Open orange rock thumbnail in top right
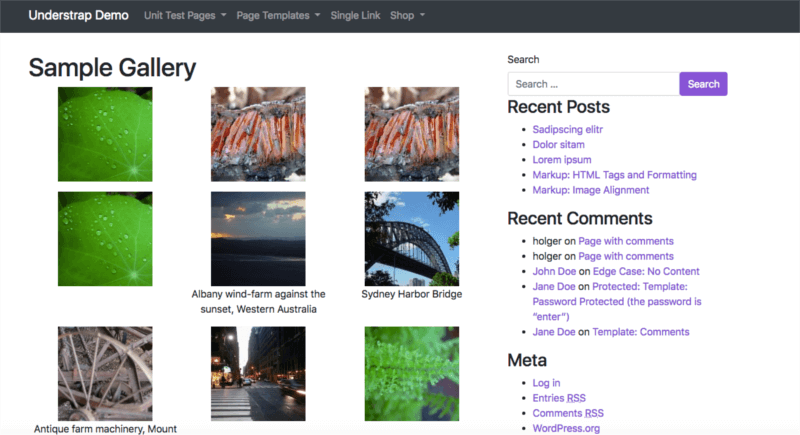 click(x=412, y=134)
